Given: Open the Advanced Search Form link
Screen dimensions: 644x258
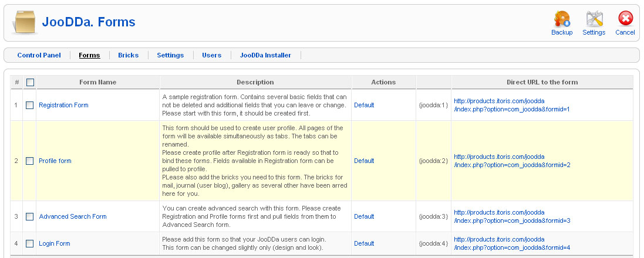Looking at the screenshot, I should click(73, 216).
